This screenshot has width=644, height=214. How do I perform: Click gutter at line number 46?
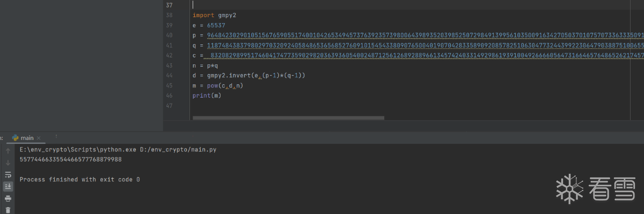click(x=170, y=96)
